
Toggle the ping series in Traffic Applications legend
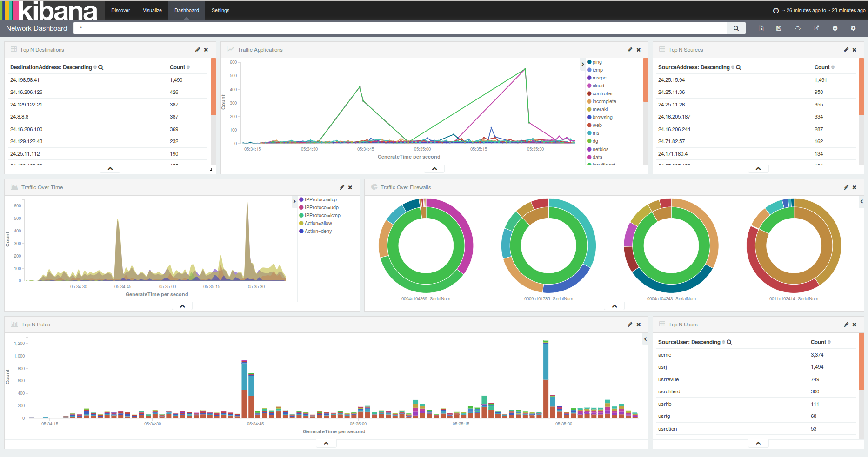pyautogui.click(x=595, y=61)
